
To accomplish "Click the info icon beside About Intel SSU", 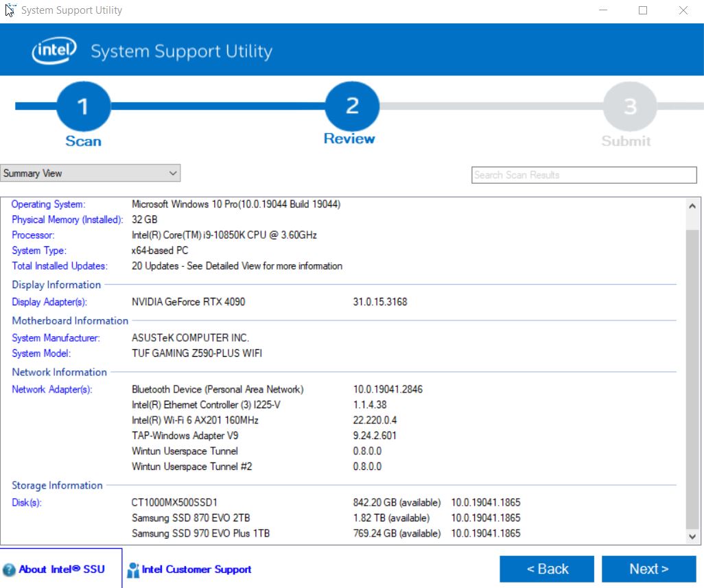I will [x=10, y=569].
